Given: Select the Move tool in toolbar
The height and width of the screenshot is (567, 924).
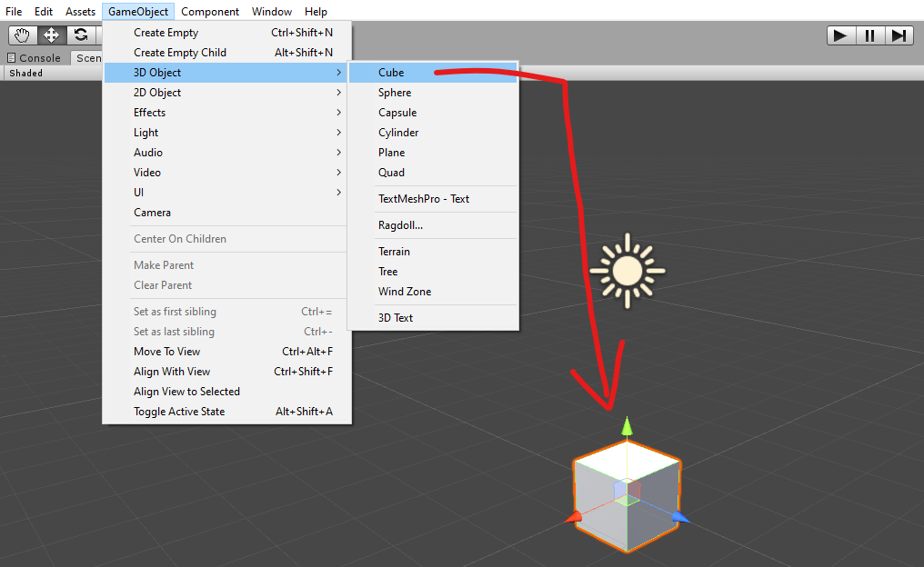Looking at the screenshot, I should (52, 35).
